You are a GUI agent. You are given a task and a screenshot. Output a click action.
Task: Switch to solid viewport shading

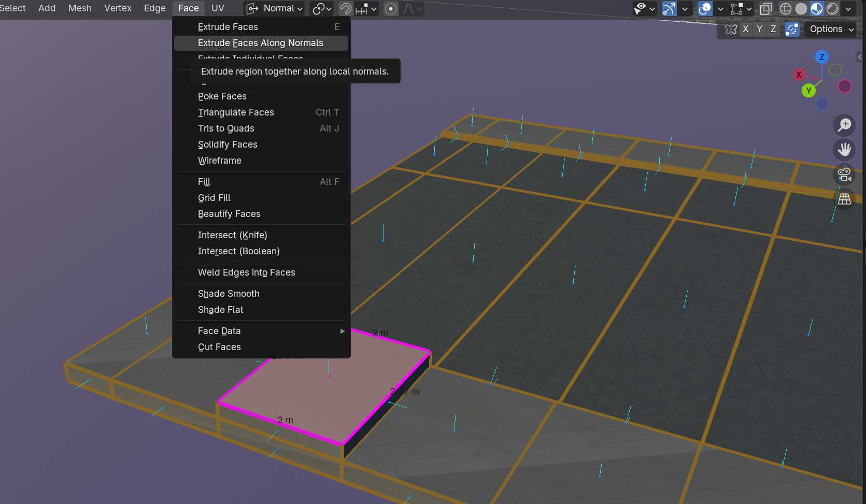(x=801, y=8)
